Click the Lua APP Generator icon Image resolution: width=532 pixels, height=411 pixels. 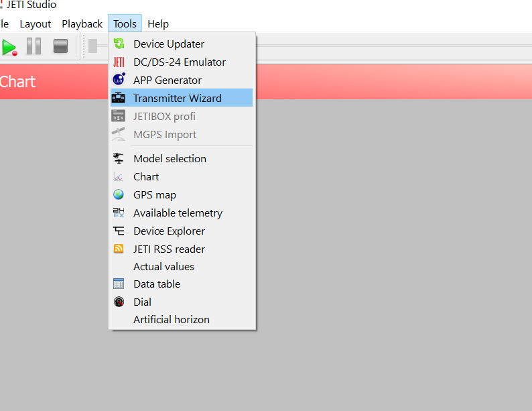click(x=119, y=80)
